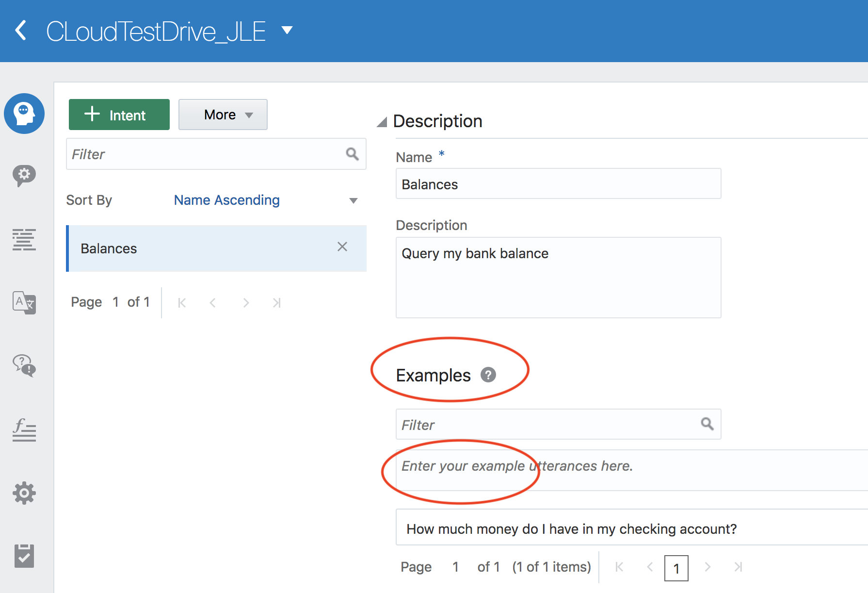The width and height of the screenshot is (868, 593).
Task: Select page 1 box in examples pager
Action: (676, 568)
